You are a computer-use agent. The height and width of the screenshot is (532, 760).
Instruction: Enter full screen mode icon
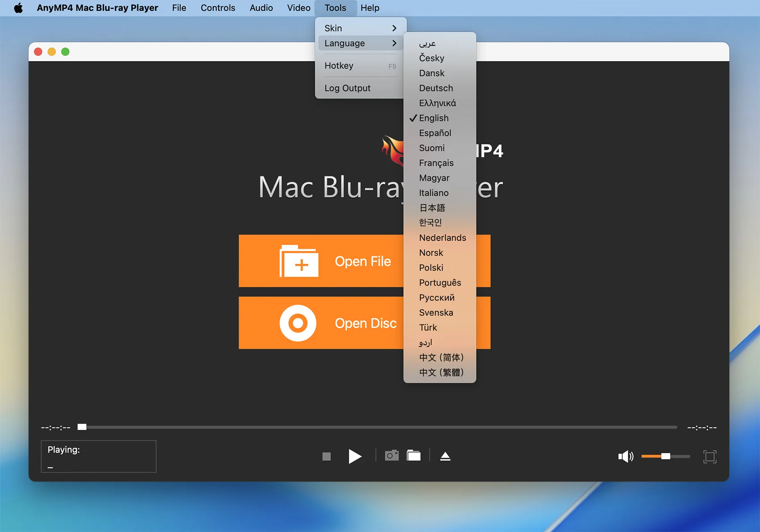[x=709, y=456]
